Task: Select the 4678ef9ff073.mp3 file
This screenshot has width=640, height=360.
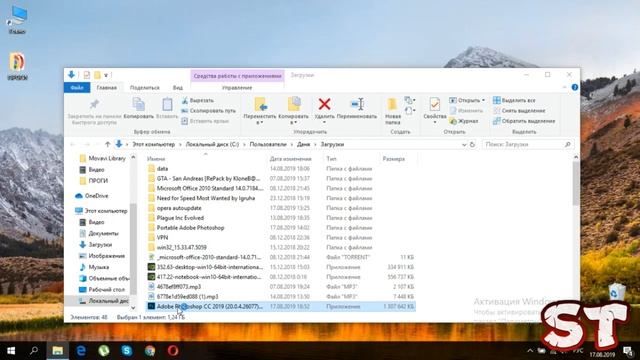Action: coord(280,287)
